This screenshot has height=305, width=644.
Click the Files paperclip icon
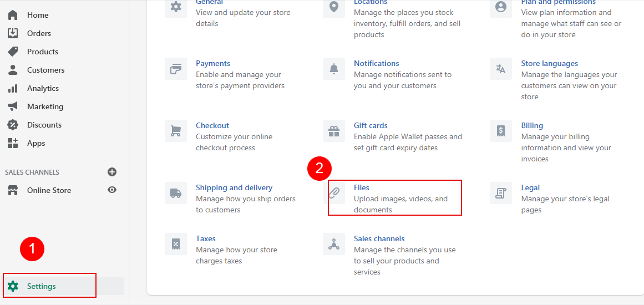[x=334, y=194]
